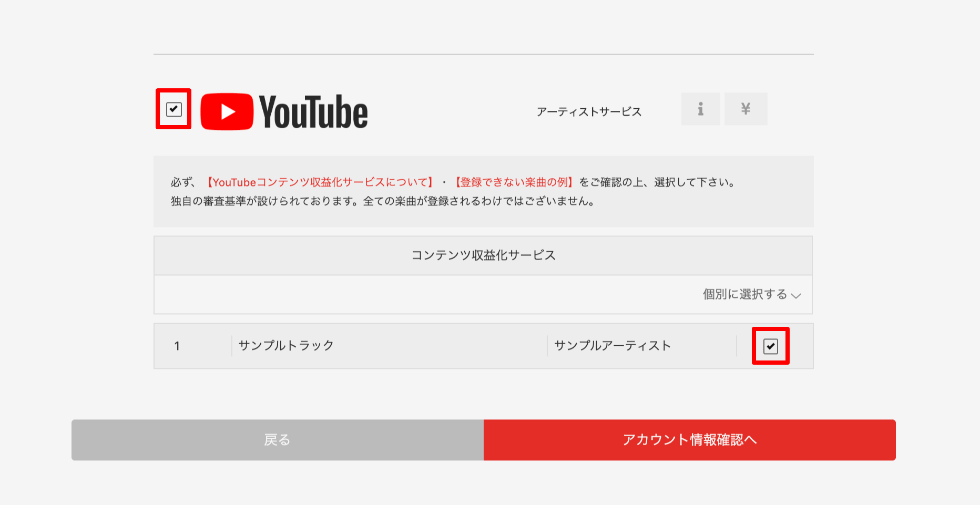Click the をご確認の上、選択して下さい notice text
The height and width of the screenshot is (505, 980).
pos(657,182)
